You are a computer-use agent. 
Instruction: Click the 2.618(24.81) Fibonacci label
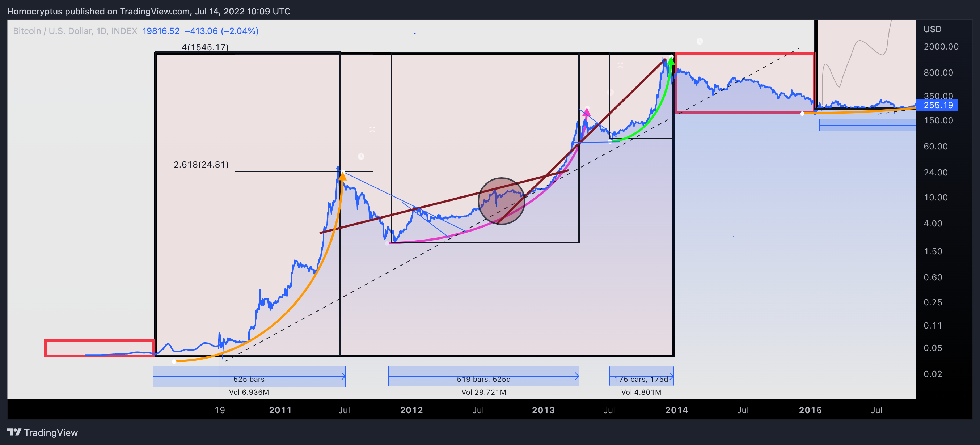pyautogui.click(x=201, y=164)
